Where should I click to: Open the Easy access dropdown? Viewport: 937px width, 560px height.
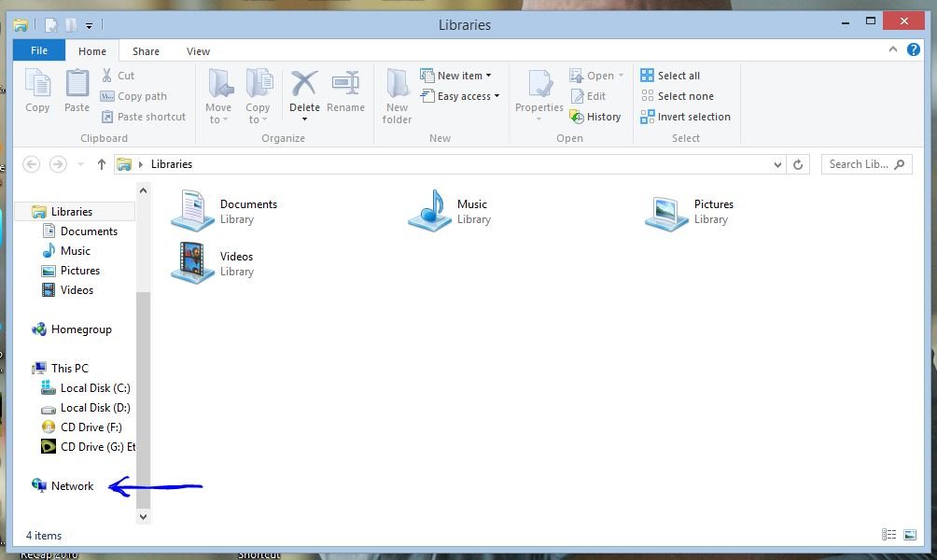tap(460, 96)
